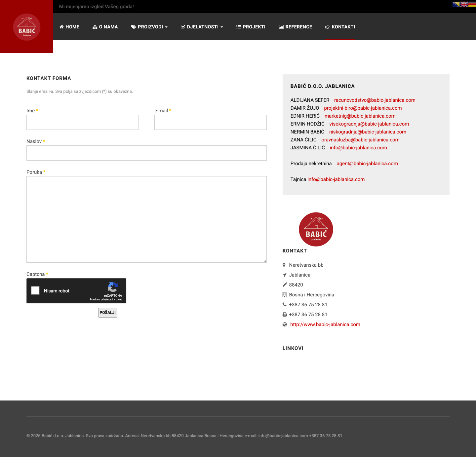Open the racunovodstvo email link

pos(375,100)
